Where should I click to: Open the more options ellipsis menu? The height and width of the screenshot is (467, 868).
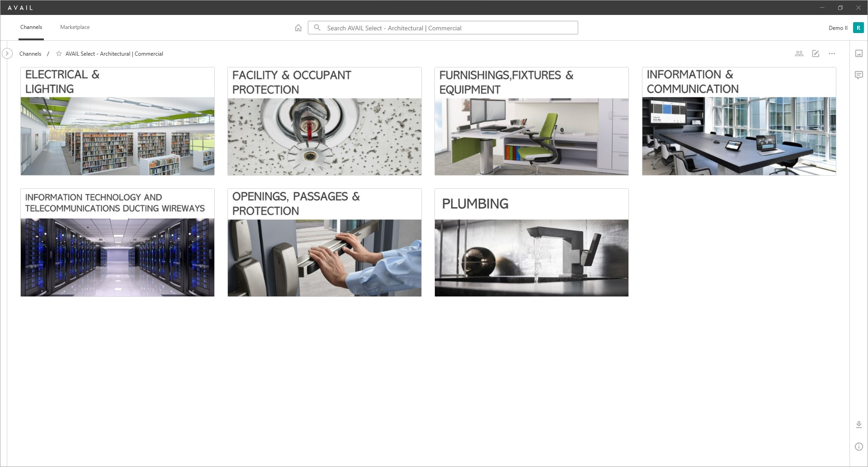(832, 53)
